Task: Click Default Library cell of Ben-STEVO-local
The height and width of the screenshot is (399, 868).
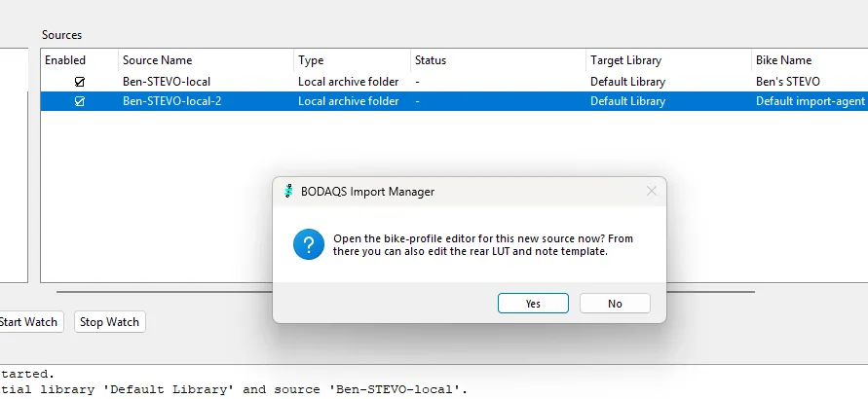Action: (x=627, y=82)
